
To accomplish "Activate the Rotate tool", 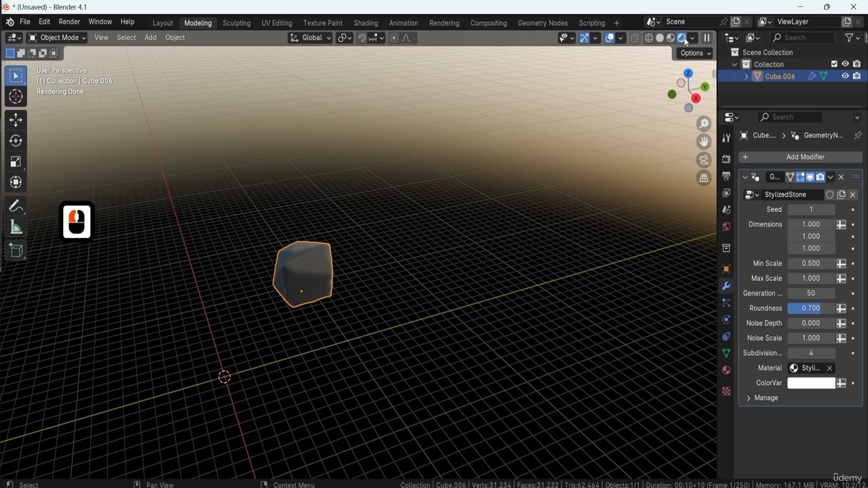I will pos(16,141).
